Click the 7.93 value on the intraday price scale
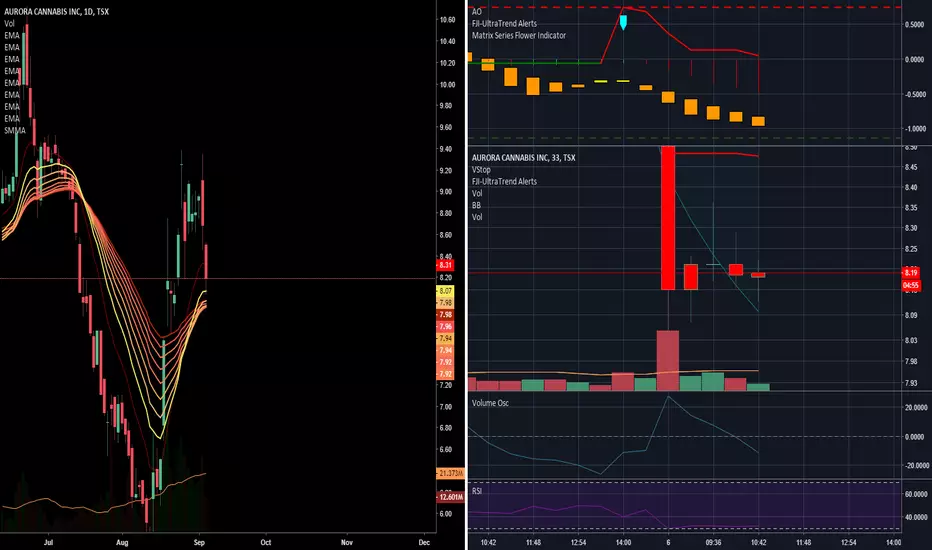Screen dimensions: 932x550 point(911,383)
